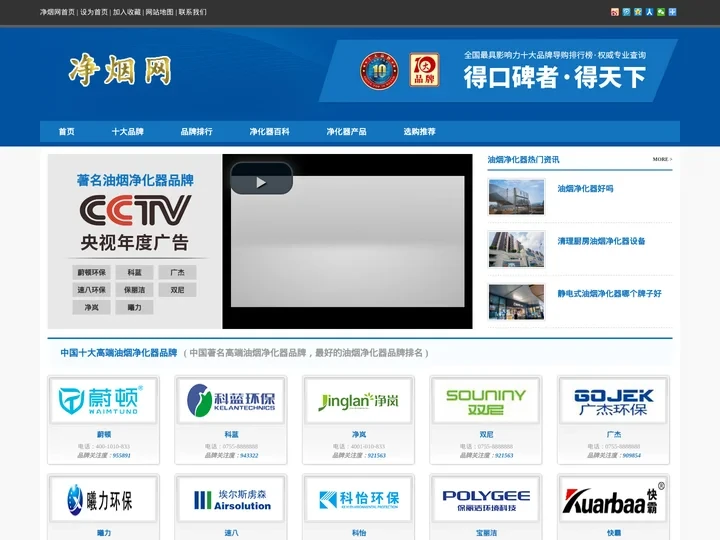Click the thumbnail beside 清理厨房油烟净化器设备
Image resolution: width=720 pixels, height=540 pixels.
point(517,249)
